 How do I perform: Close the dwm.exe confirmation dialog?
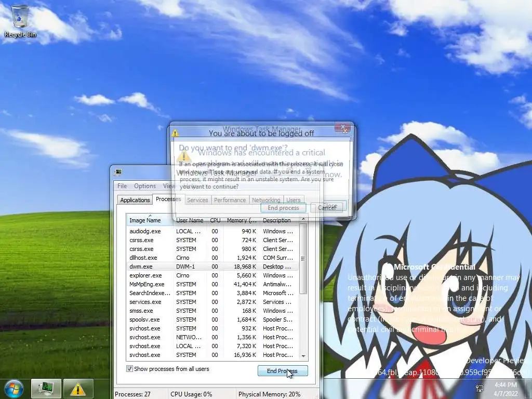(343, 128)
